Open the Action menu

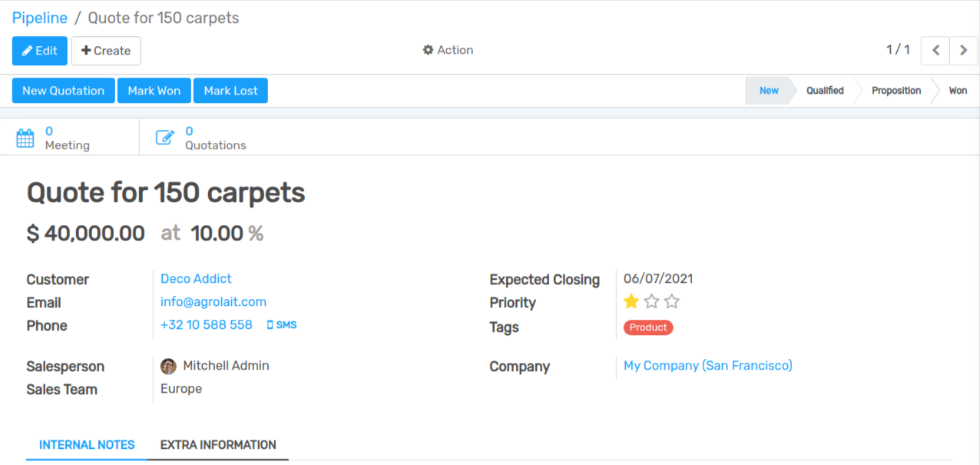point(448,50)
